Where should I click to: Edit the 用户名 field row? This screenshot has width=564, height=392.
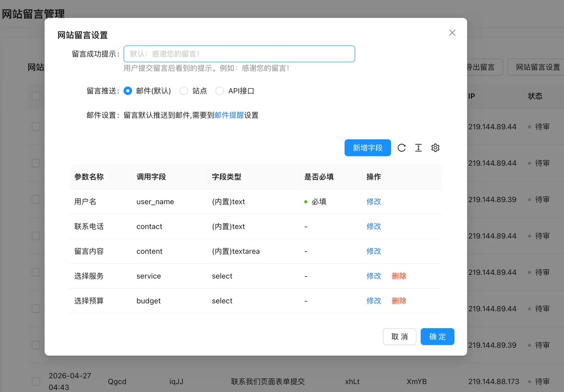pyautogui.click(x=374, y=201)
